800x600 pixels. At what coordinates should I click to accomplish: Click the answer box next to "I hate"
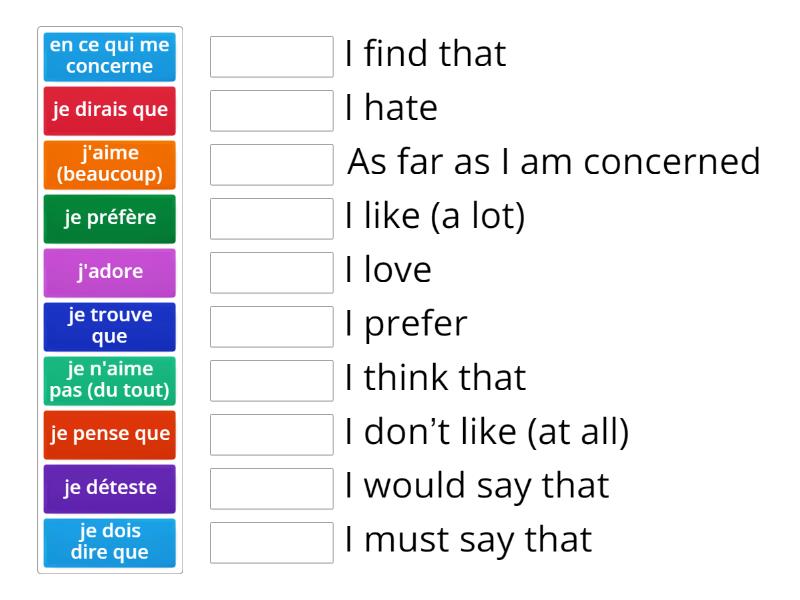pyautogui.click(x=271, y=111)
